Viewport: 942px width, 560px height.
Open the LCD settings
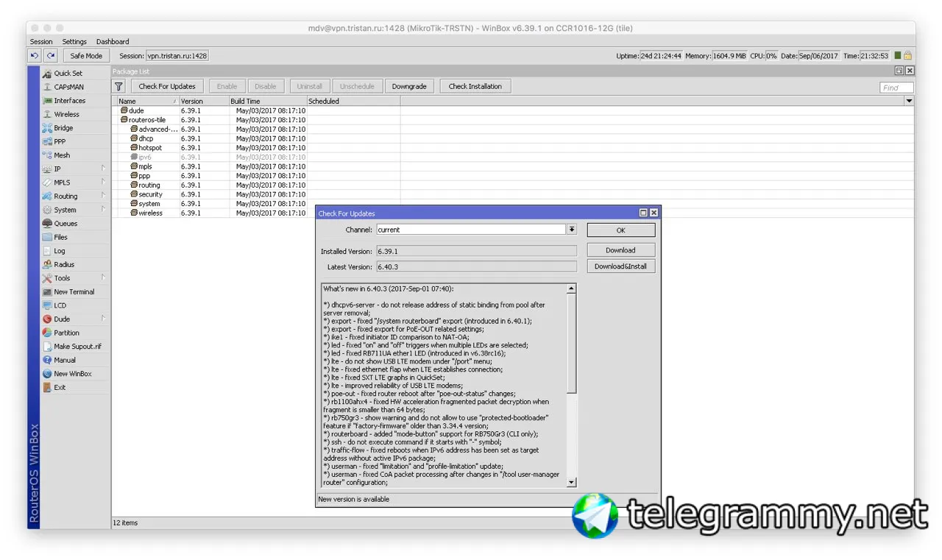pyautogui.click(x=60, y=305)
